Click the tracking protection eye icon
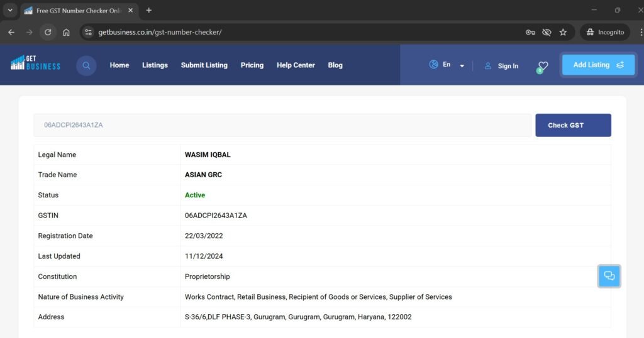This screenshot has height=338, width=644. click(x=547, y=32)
